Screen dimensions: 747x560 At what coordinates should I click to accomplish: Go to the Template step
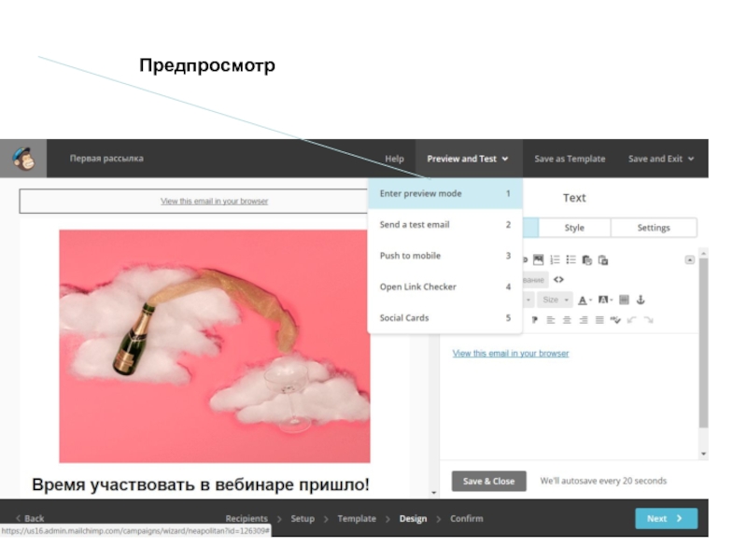click(357, 518)
